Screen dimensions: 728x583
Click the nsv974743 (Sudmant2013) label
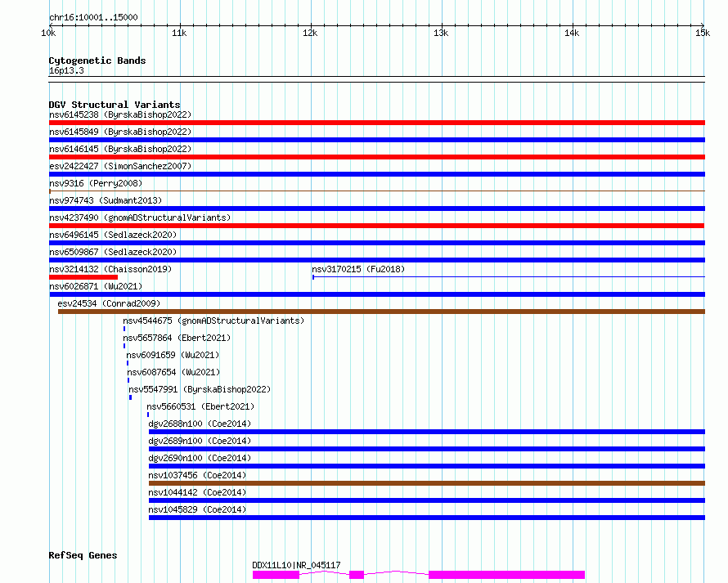click(x=106, y=200)
